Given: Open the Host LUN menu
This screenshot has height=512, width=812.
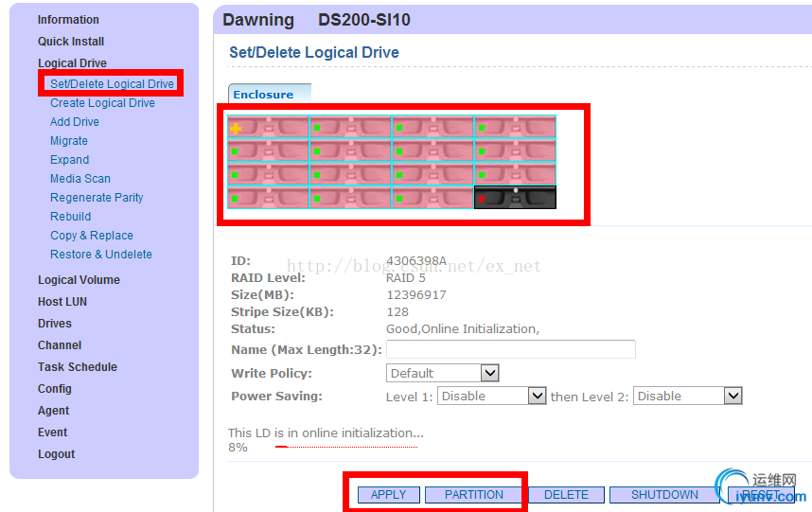Looking at the screenshot, I should click(x=62, y=302).
